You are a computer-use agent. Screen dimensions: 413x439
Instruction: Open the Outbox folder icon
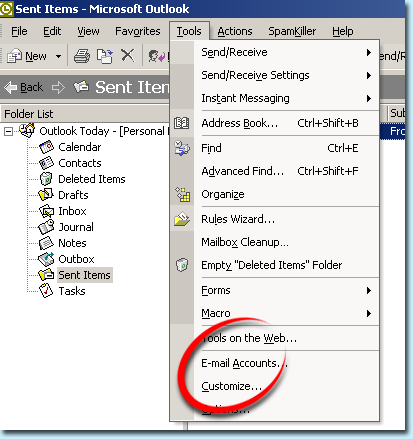46,259
